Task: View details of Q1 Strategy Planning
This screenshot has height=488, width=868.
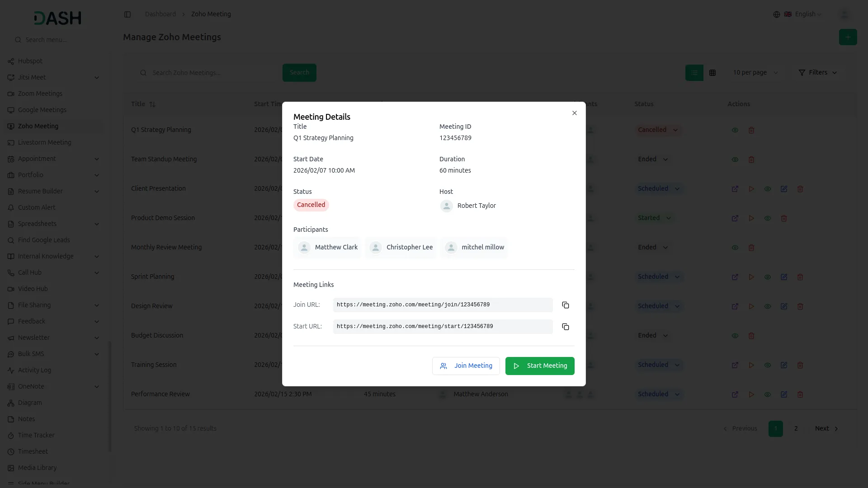Action: 735,130
